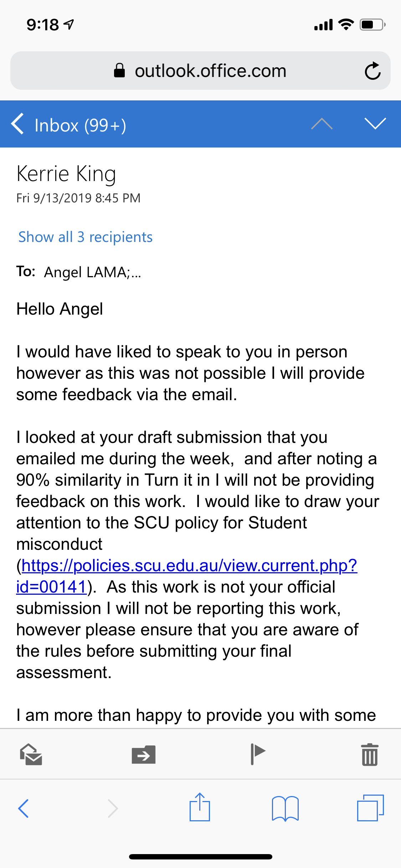Open Safari bookmarks book icon
This screenshot has height=868, width=401.
[285, 808]
